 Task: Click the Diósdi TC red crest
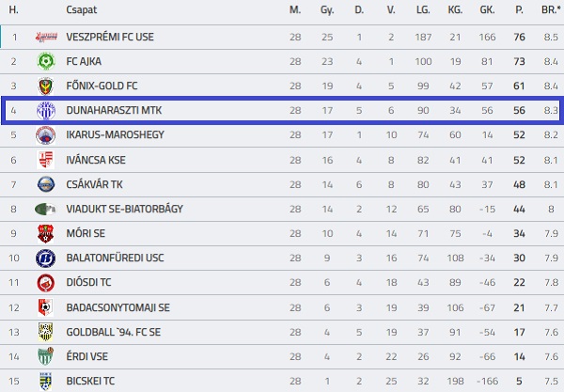pyautogui.click(x=45, y=282)
